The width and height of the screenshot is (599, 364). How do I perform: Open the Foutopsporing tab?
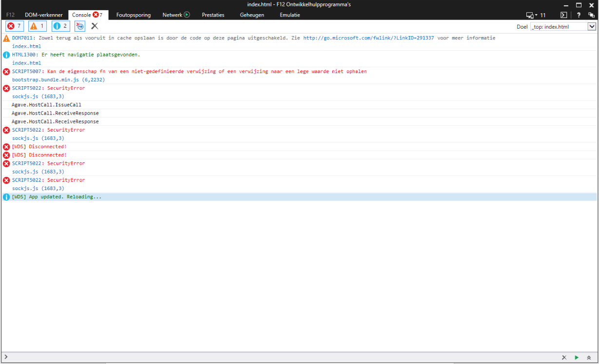click(134, 15)
